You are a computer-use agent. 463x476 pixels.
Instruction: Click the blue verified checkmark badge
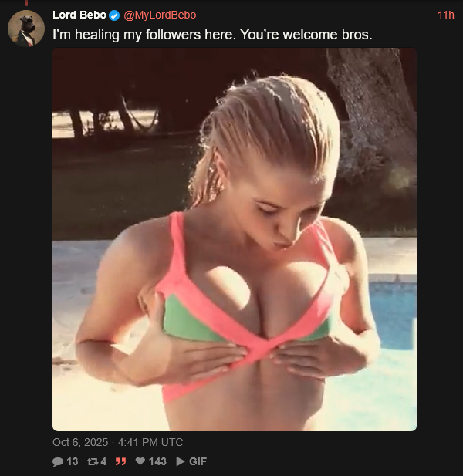click(114, 15)
